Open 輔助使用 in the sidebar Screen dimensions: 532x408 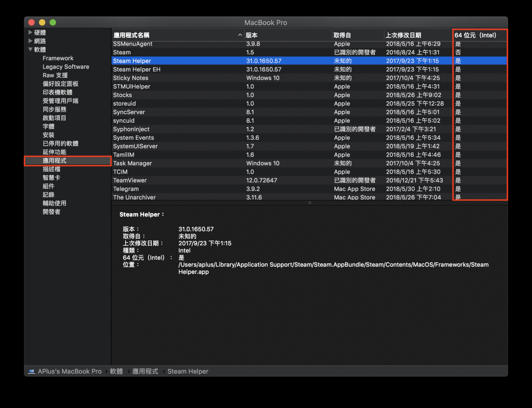click(54, 203)
